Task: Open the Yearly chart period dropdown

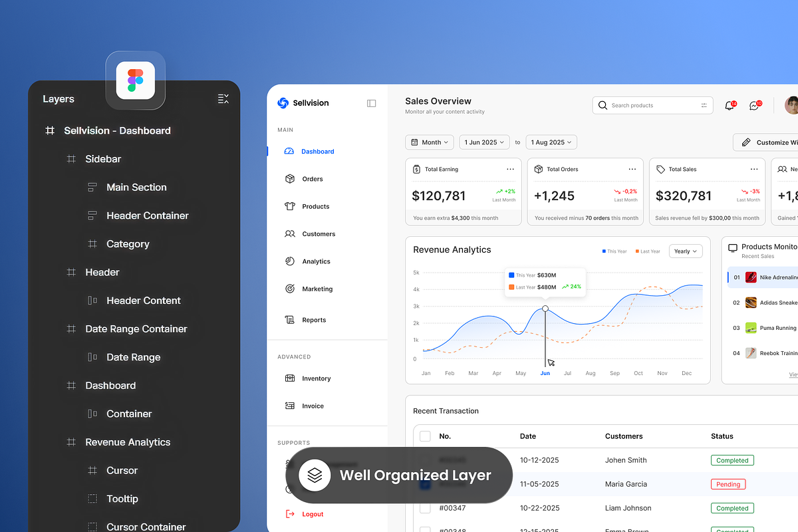Action: (x=686, y=251)
